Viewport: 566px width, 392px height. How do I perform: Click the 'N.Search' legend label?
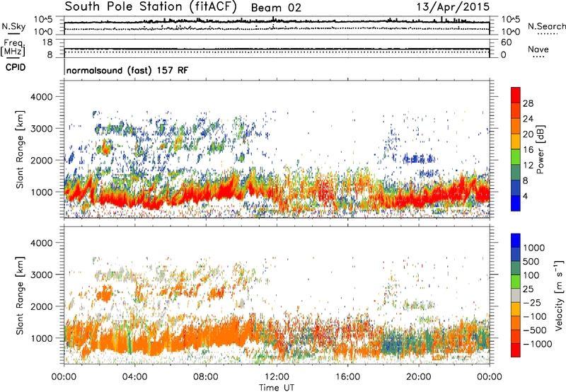pos(546,26)
